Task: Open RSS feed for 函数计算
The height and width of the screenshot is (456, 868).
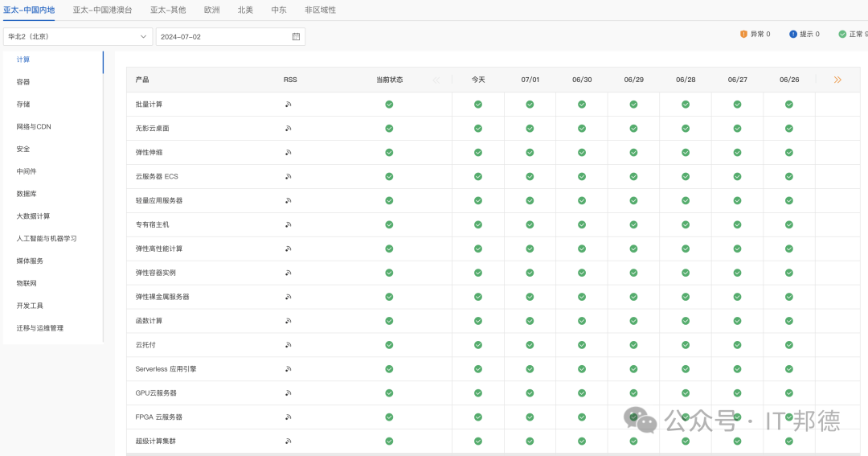Action: (288, 321)
